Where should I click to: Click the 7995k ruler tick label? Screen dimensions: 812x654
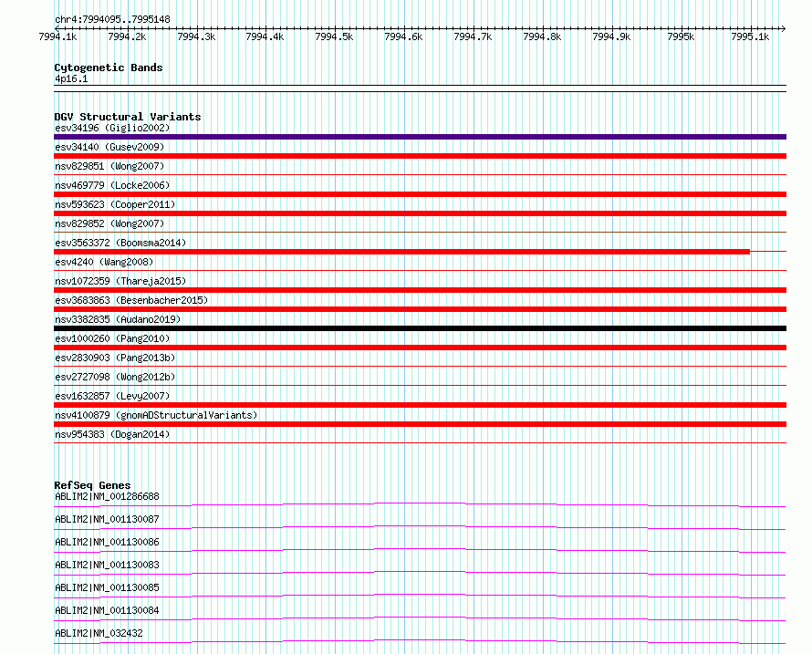click(x=681, y=36)
